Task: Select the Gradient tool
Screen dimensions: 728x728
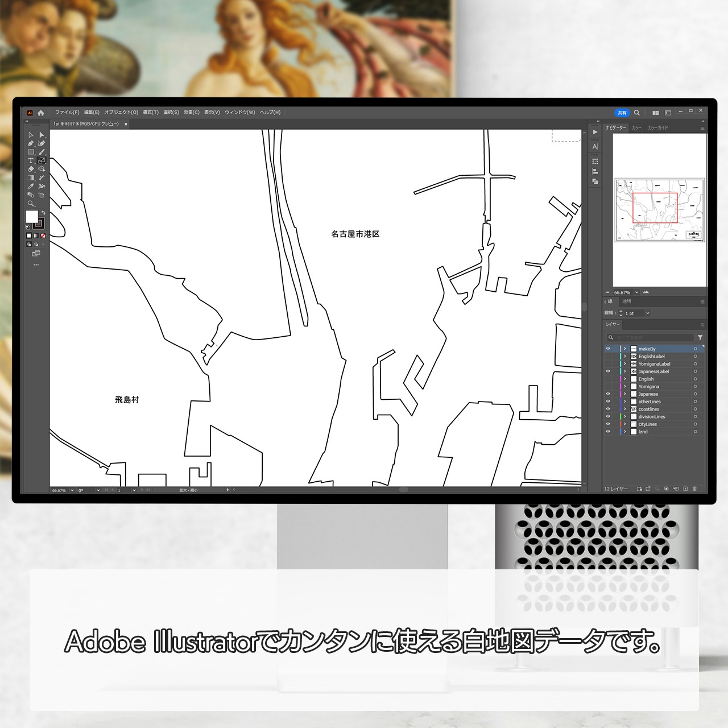Action: 31,177
